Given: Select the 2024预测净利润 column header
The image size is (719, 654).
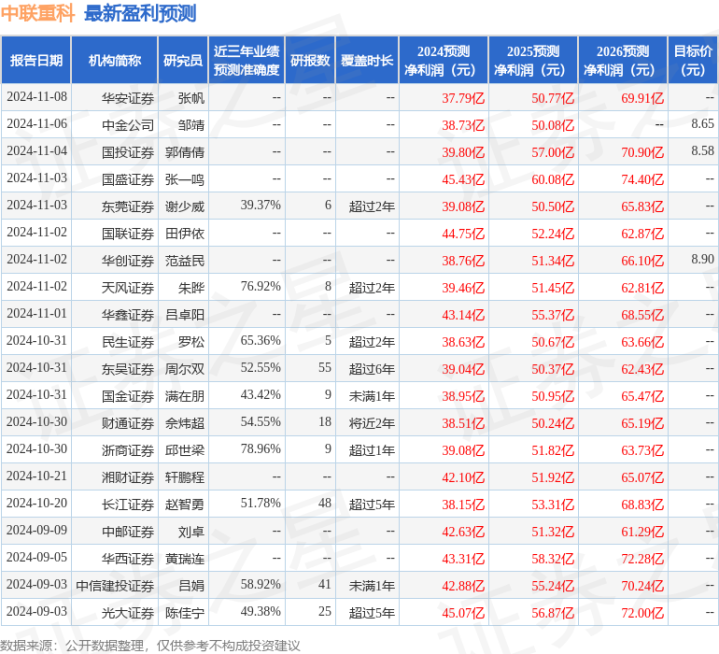Looking at the screenshot, I should [443, 61].
